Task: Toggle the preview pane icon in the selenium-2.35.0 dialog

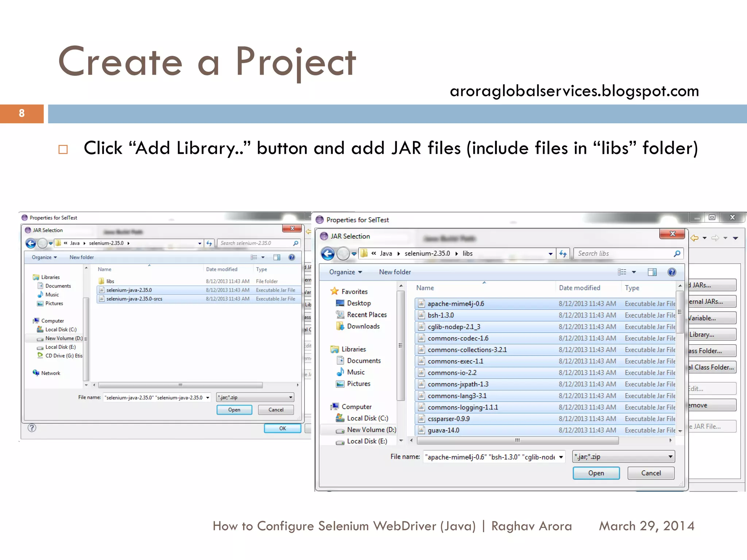Action: tap(277, 257)
